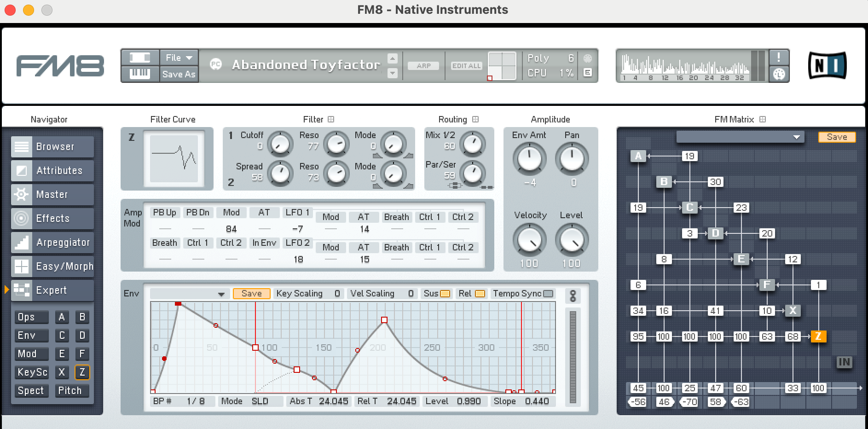Click the Filter section plus icon

[331, 119]
